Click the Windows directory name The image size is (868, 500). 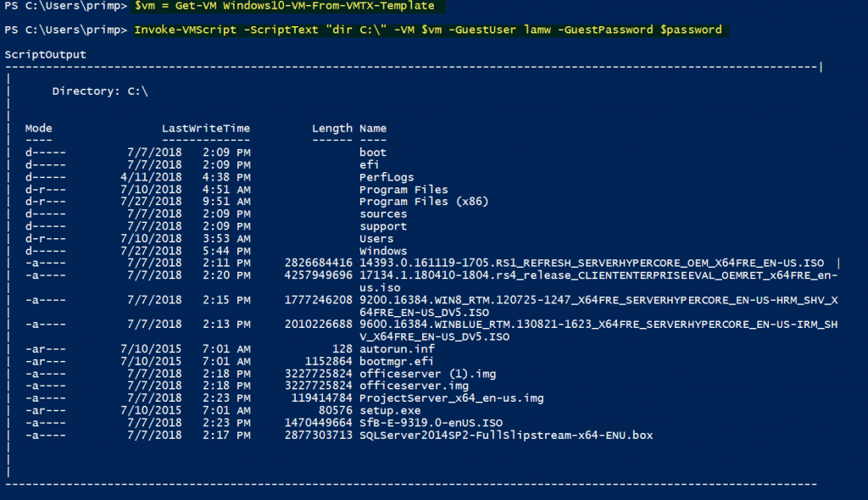(x=383, y=251)
